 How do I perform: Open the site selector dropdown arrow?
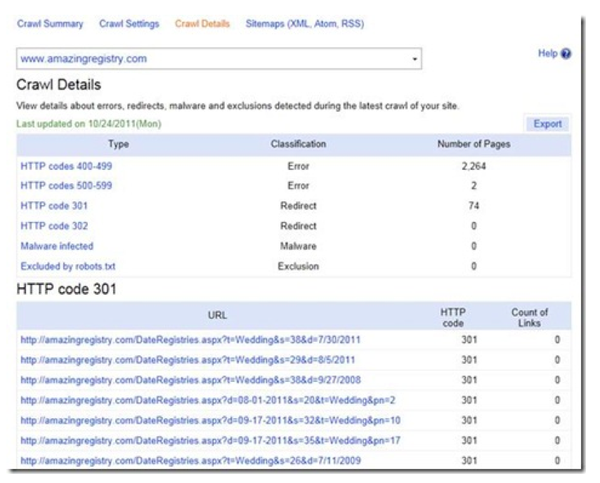pyautogui.click(x=414, y=59)
